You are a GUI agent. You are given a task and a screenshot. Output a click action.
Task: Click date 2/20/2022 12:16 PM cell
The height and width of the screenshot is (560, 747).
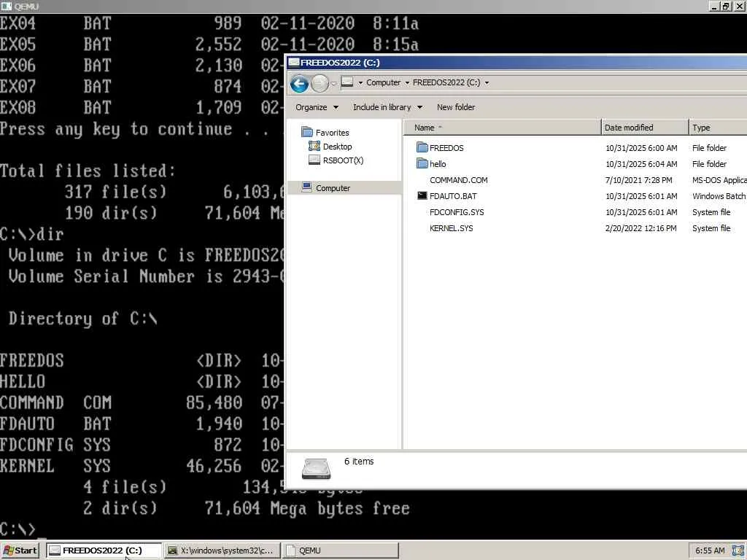pyautogui.click(x=640, y=228)
